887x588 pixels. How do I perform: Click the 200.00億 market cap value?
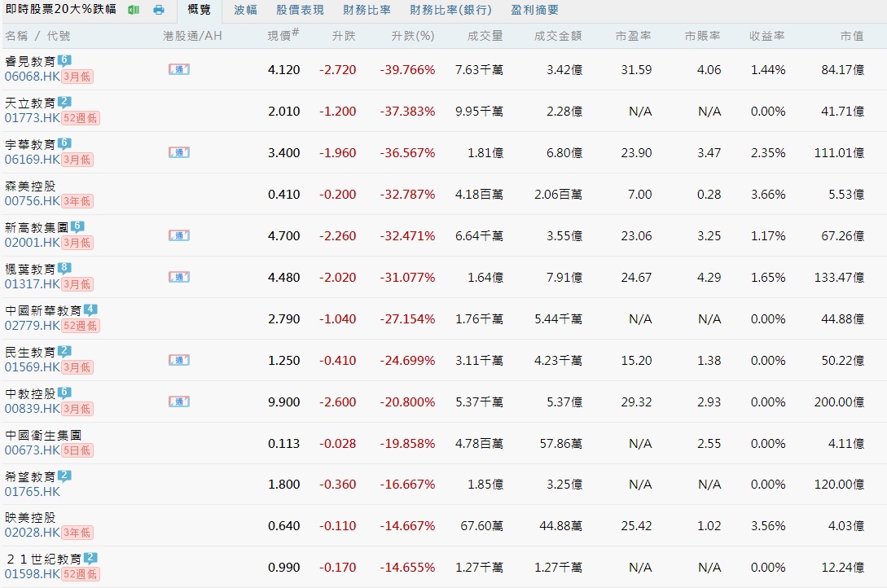[x=839, y=402]
